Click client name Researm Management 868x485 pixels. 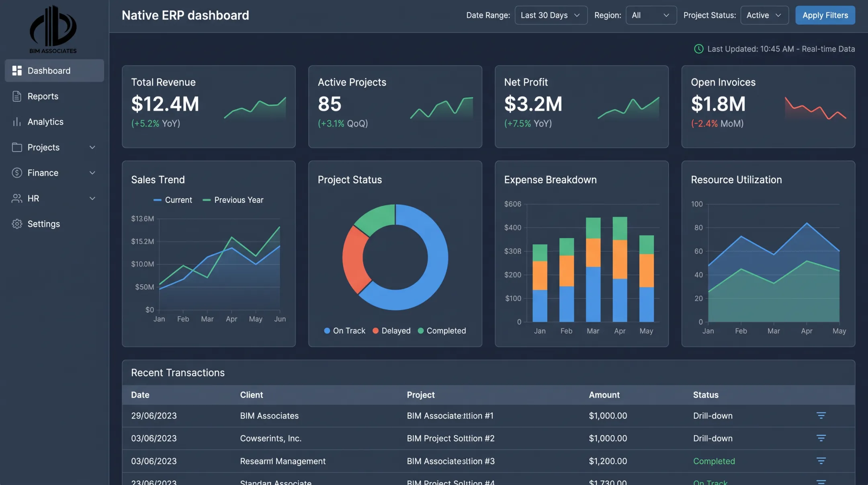283,461
